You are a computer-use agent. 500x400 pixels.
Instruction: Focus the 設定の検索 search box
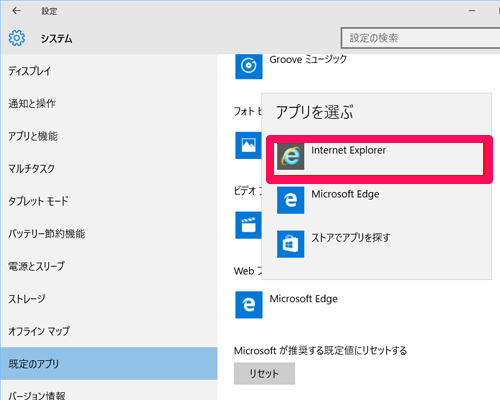click(421, 38)
